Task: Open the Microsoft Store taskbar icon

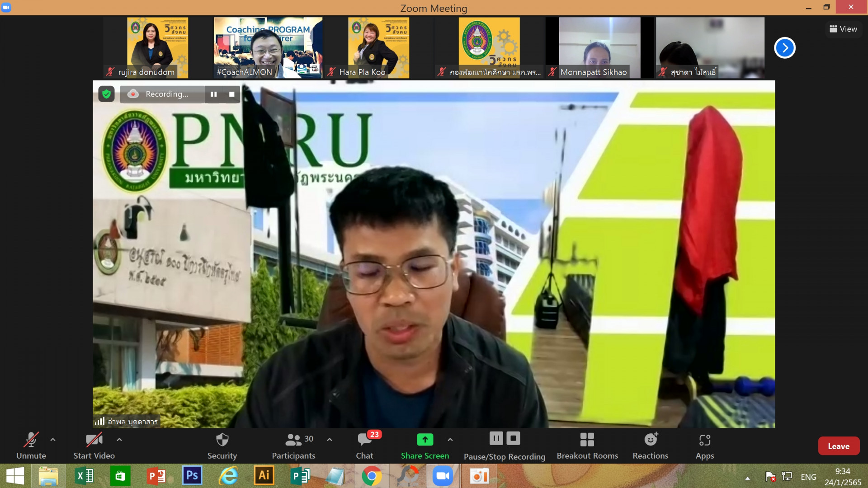Action: (x=120, y=476)
